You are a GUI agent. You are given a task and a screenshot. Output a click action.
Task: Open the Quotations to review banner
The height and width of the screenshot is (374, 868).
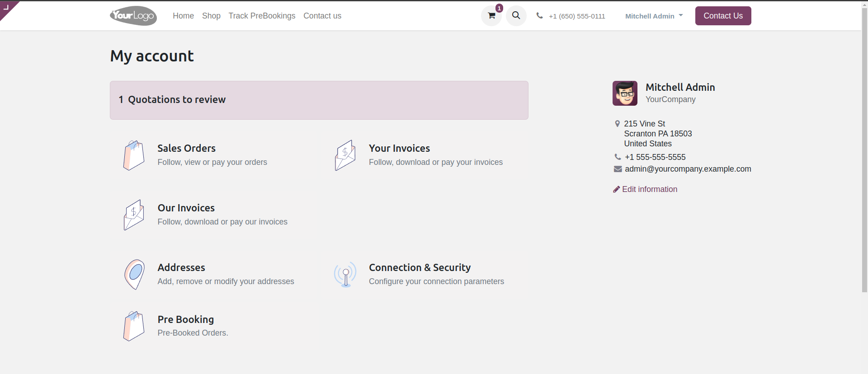[319, 100]
